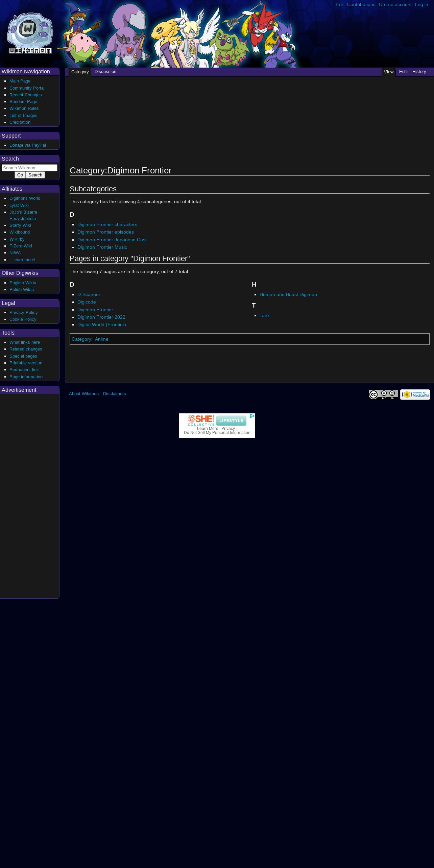434x868 pixels.
Task: Click Create account
Action: [395, 4]
